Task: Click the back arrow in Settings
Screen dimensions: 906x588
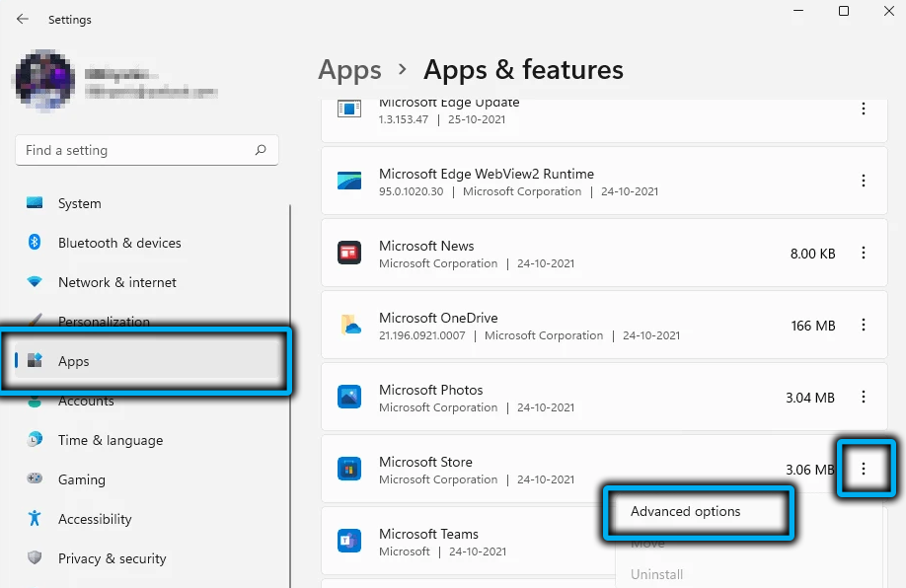Action: point(22,19)
